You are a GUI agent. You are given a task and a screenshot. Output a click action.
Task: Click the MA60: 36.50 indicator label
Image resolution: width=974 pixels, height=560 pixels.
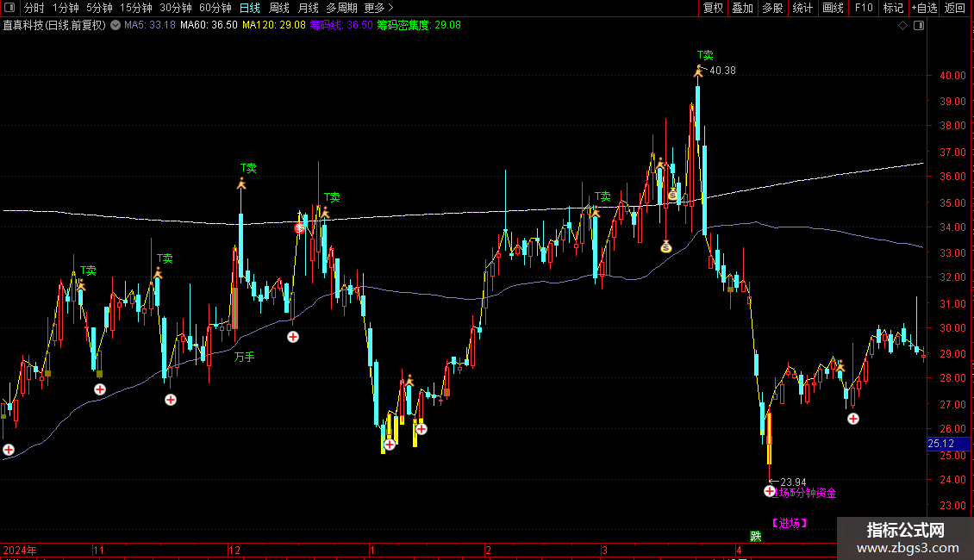click(209, 26)
